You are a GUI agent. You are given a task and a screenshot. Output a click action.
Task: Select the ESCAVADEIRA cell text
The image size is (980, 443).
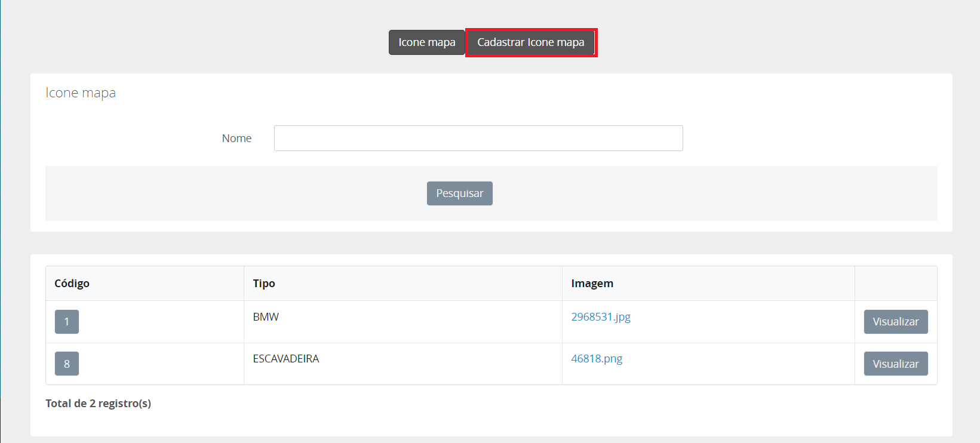point(286,359)
